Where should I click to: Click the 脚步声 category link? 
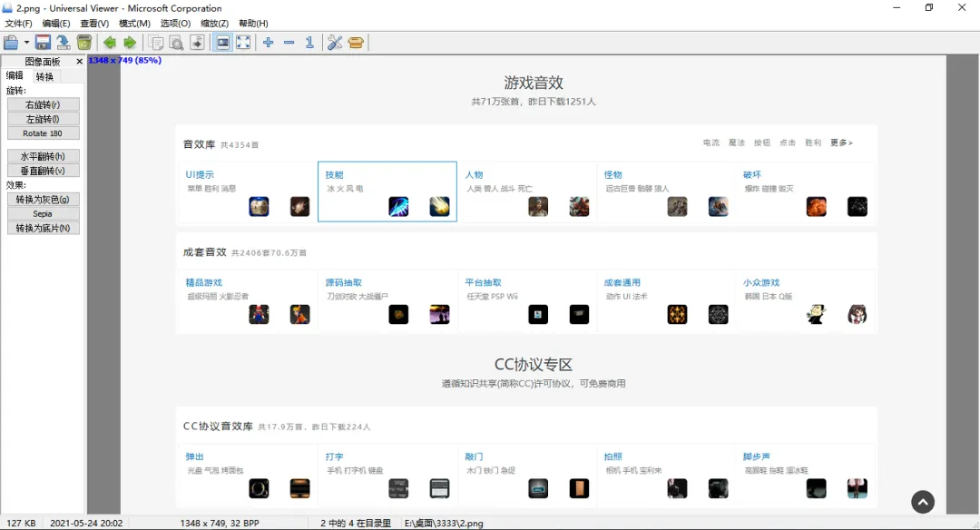[756, 456]
